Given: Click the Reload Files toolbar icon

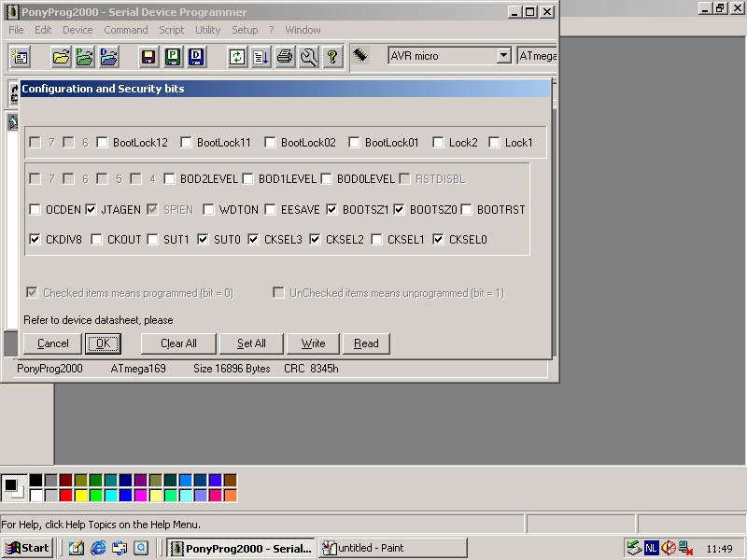Looking at the screenshot, I should pyautogui.click(x=237, y=57).
